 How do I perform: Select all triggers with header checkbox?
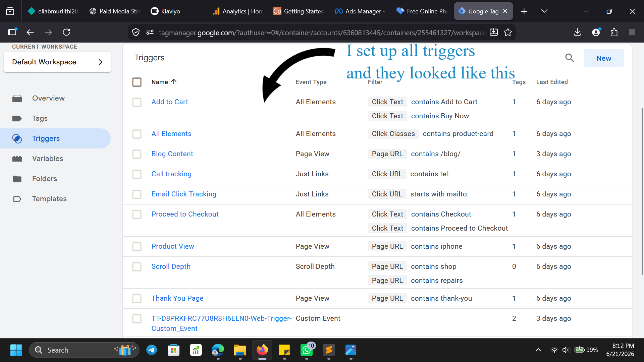point(137,82)
